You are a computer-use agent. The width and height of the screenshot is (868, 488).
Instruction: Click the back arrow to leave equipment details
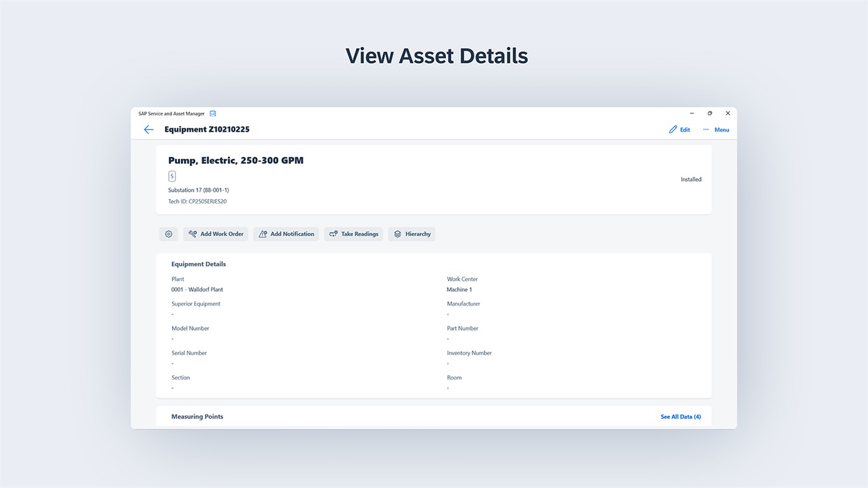click(x=148, y=129)
